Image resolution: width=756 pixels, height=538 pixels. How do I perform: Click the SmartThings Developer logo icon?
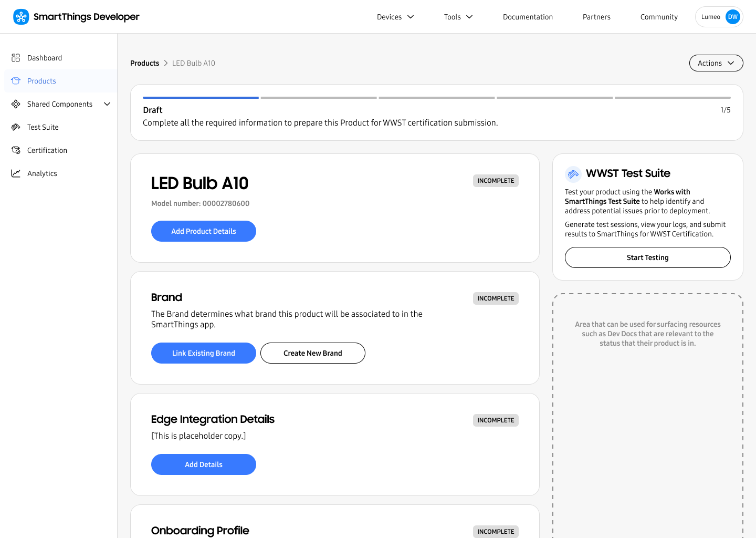pyautogui.click(x=21, y=17)
